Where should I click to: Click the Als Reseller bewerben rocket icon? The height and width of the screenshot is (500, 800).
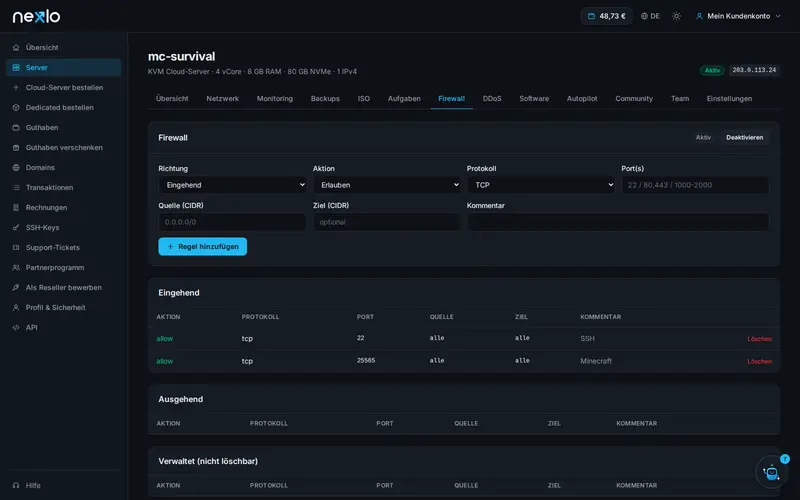(16, 287)
